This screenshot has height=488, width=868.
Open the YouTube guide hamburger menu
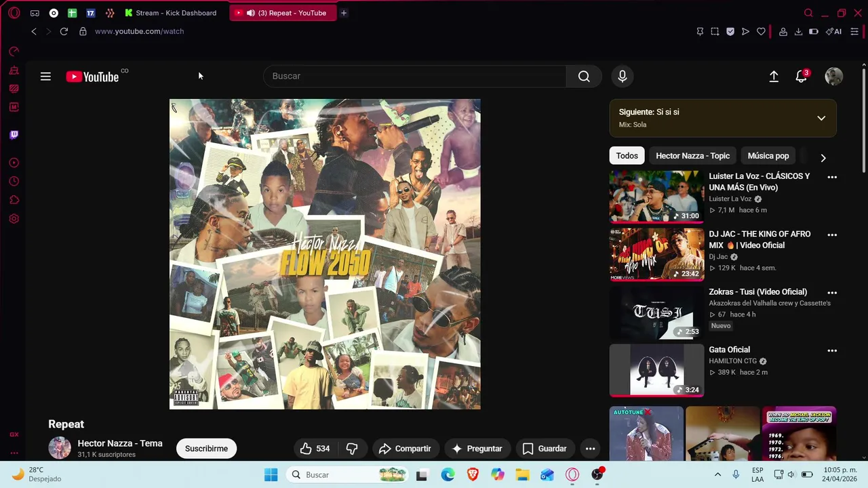click(45, 77)
